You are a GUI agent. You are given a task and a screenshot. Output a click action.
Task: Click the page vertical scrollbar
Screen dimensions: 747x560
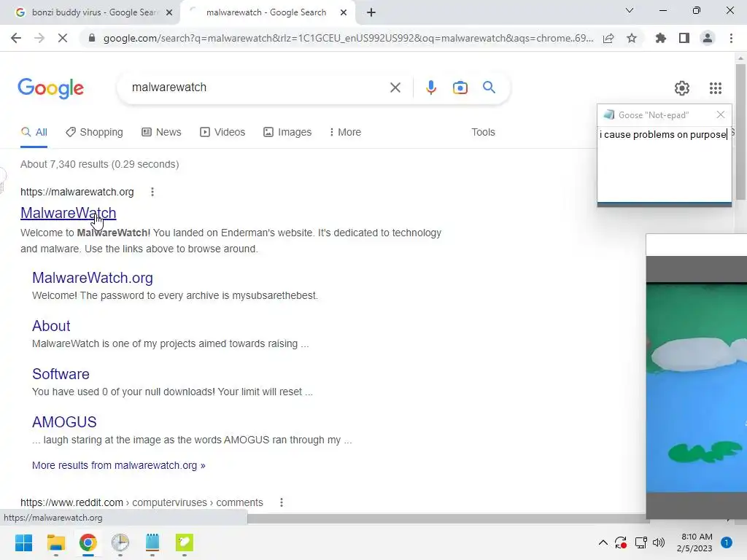coord(740,131)
